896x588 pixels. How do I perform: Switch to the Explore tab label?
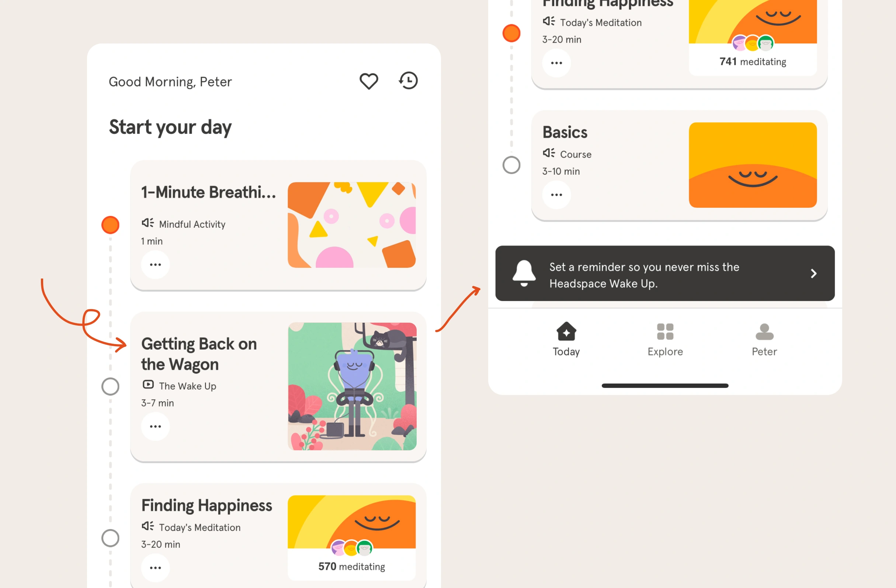(x=665, y=352)
